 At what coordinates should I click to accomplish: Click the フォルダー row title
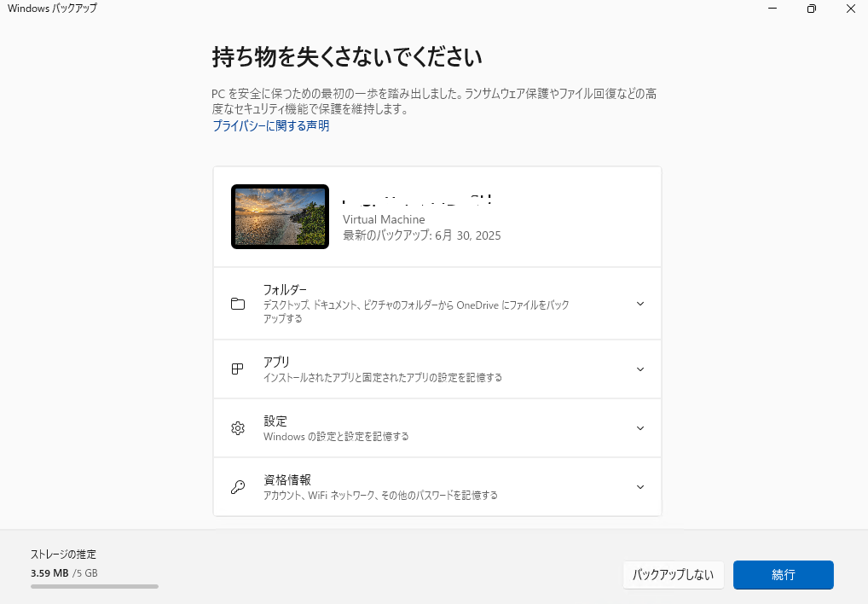[285, 289]
